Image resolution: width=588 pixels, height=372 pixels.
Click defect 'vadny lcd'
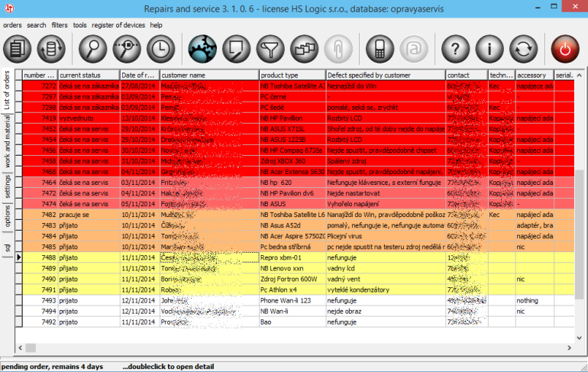pyautogui.click(x=386, y=269)
